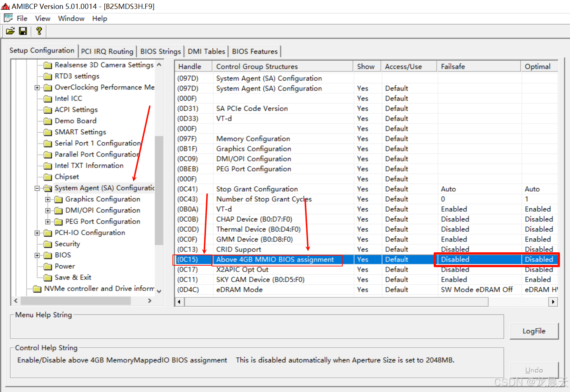Viewport: 570px width, 392px height.
Task: Expand the OverClocking Performance Menu node
Action: click(x=37, y=88)
